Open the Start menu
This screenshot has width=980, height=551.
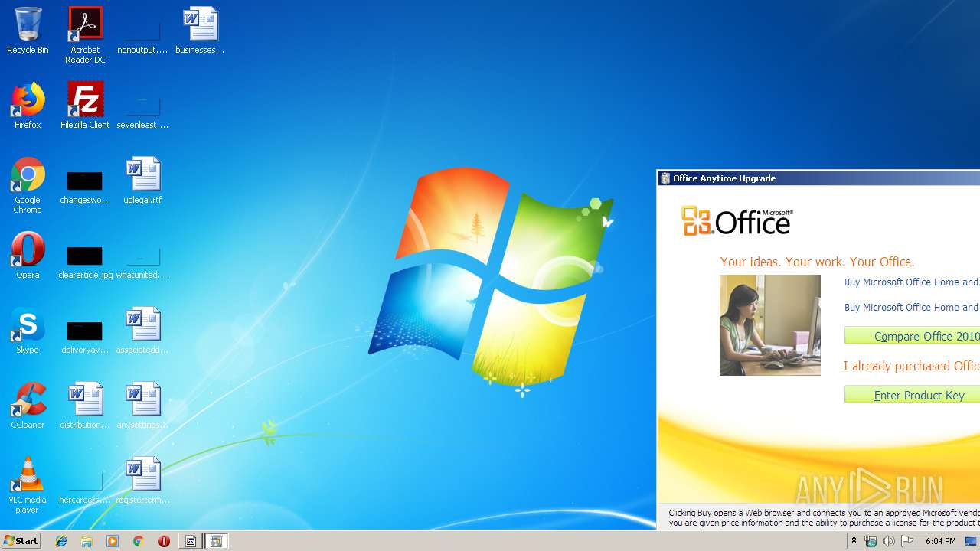[x=21, y=541]
